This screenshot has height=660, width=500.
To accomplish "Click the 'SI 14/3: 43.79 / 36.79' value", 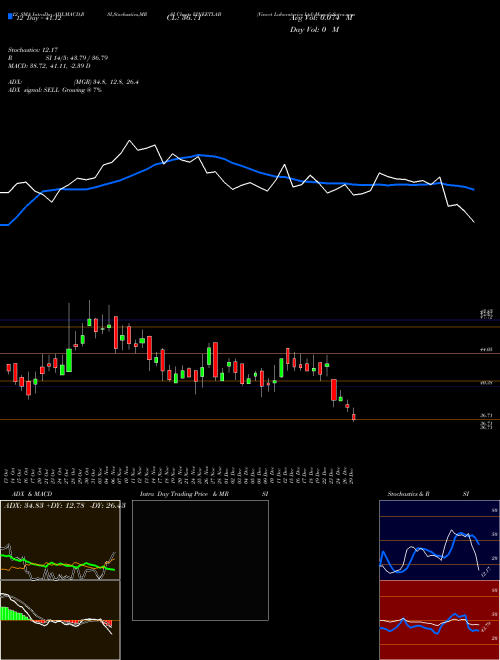I will [77, 58].
